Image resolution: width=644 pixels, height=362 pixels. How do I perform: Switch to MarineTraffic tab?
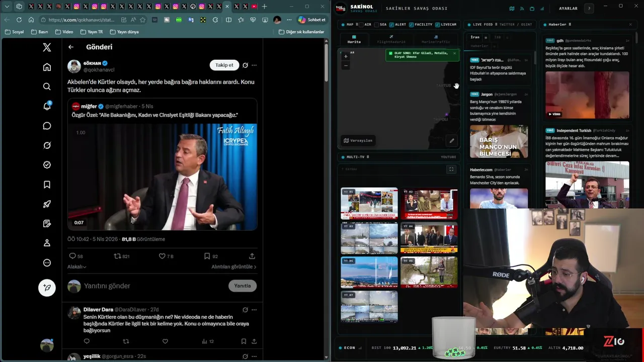coord(436,40)
